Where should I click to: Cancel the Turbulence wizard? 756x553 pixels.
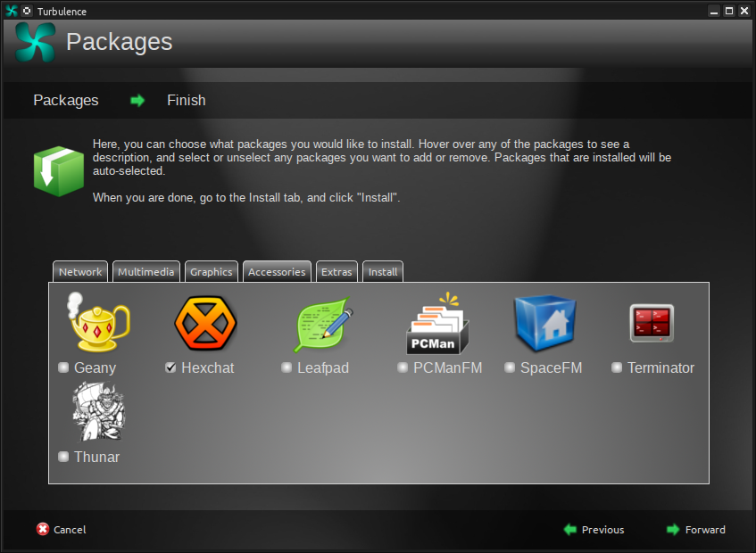[62, 530]
